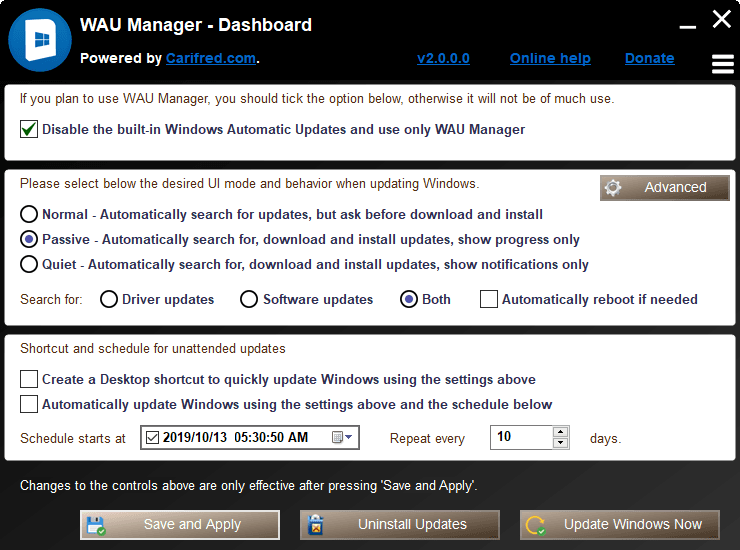Open the hamburger menu icon
This screenshot has height=550, width=740.
[723, 64]
